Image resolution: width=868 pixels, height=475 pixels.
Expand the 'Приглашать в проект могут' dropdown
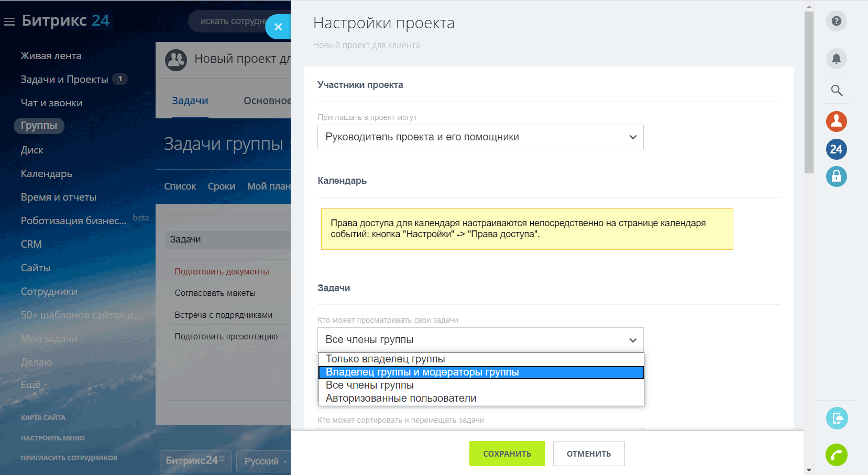pyautogui.click(x=480, y=137)
